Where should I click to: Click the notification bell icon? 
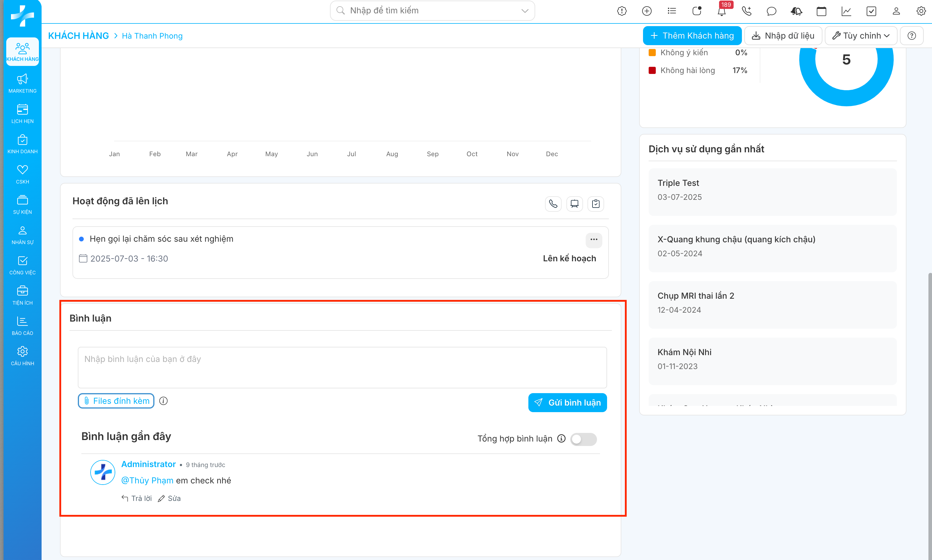pos(721,11)
